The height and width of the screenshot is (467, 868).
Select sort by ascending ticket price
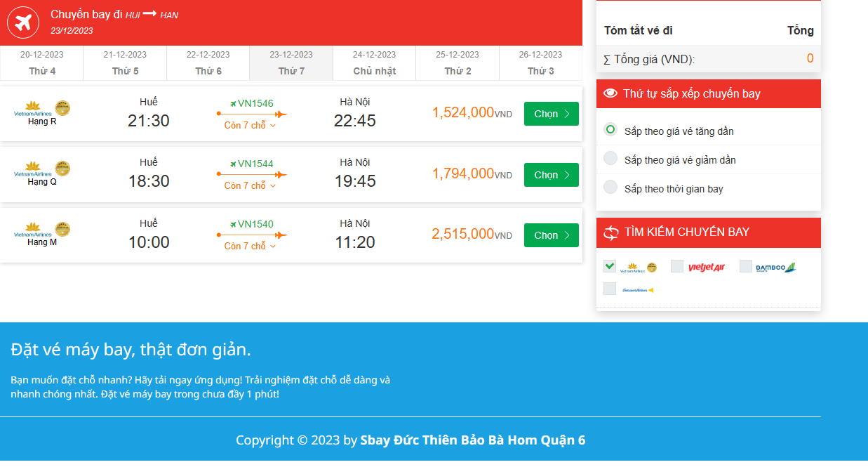click(x=610, y=130)
